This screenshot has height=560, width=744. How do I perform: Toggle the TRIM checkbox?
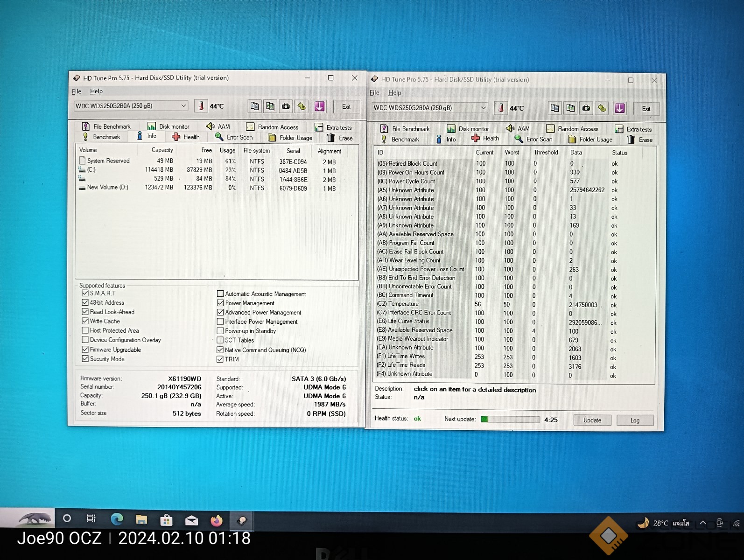(220, 359)
